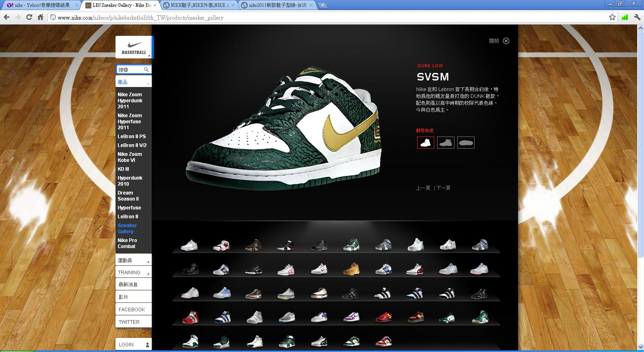Select the first black shoe on the second shelf
The image size is (644, 352).
click(190, 269)
